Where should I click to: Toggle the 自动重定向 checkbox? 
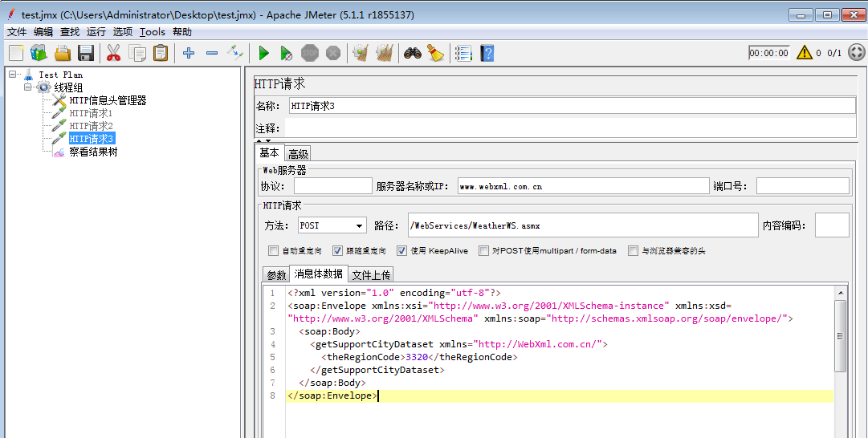[273, 250]
